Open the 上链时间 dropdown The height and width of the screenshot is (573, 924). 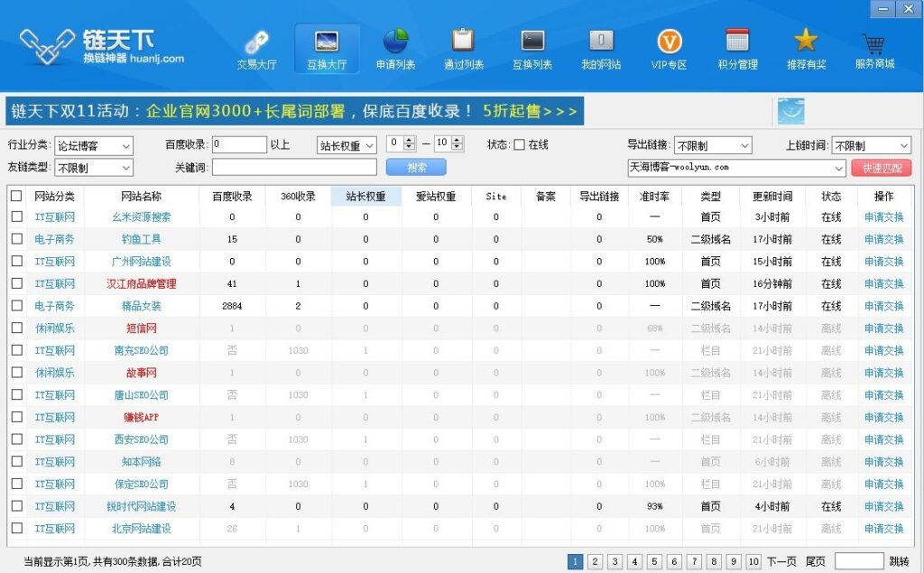click(872, 145)
